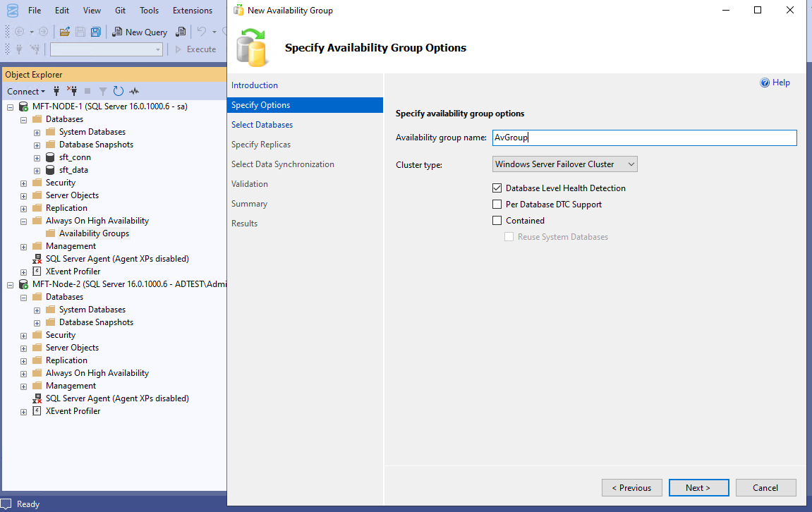Open the Git menu
Image resolution: width=812 pixels, height=512 pixels.
coord(120,11)
